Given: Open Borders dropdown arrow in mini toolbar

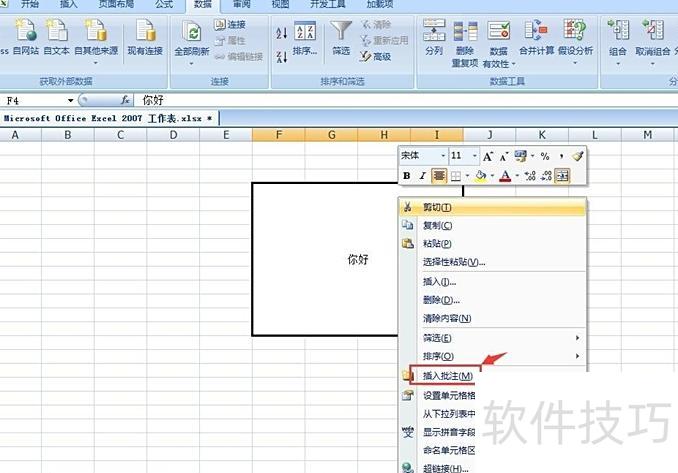Looking at the screenshot, I should tap(467, 176).
